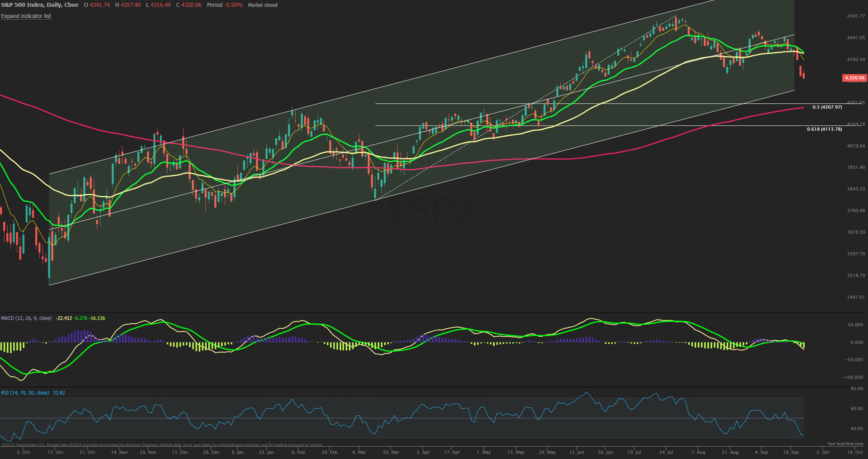This screenshot has width=868, height=459.
Task: Click the 12. Jun date on time axis
Action: click(577, 452)
